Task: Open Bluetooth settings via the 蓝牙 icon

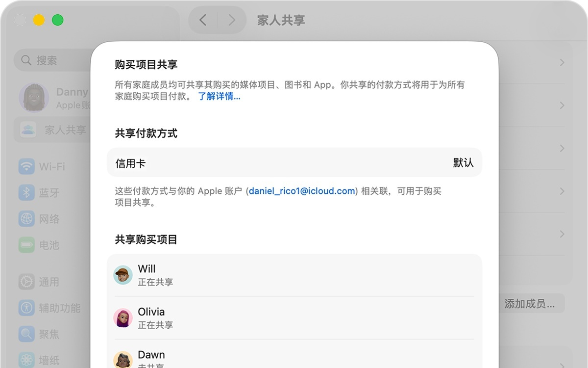Action: coord(26,193)
